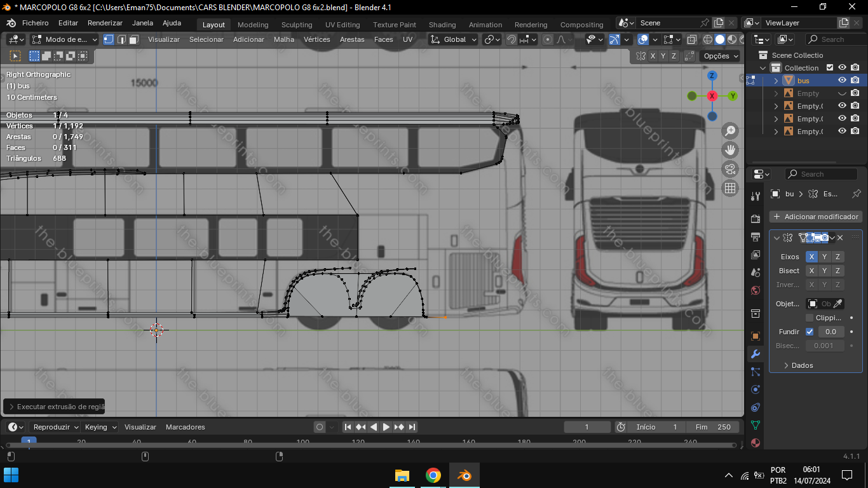Open the Renderizar menu
This screenshot has height=488, width=868.
click(105, 23)
